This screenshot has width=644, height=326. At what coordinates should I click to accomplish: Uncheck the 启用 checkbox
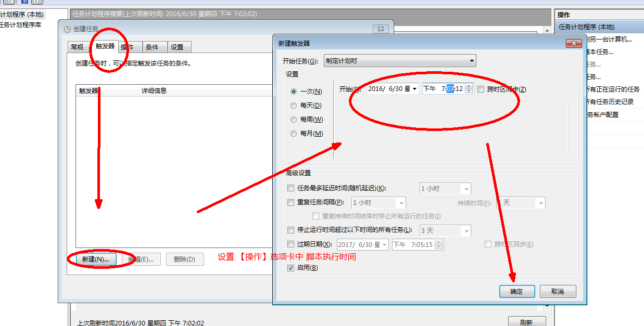[291, 268]
